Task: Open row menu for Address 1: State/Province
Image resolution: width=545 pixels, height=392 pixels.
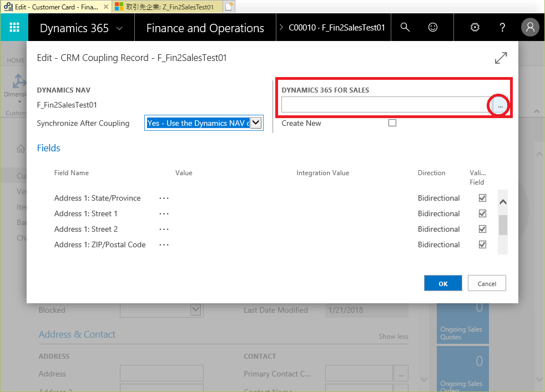Action: click(164, 198)
